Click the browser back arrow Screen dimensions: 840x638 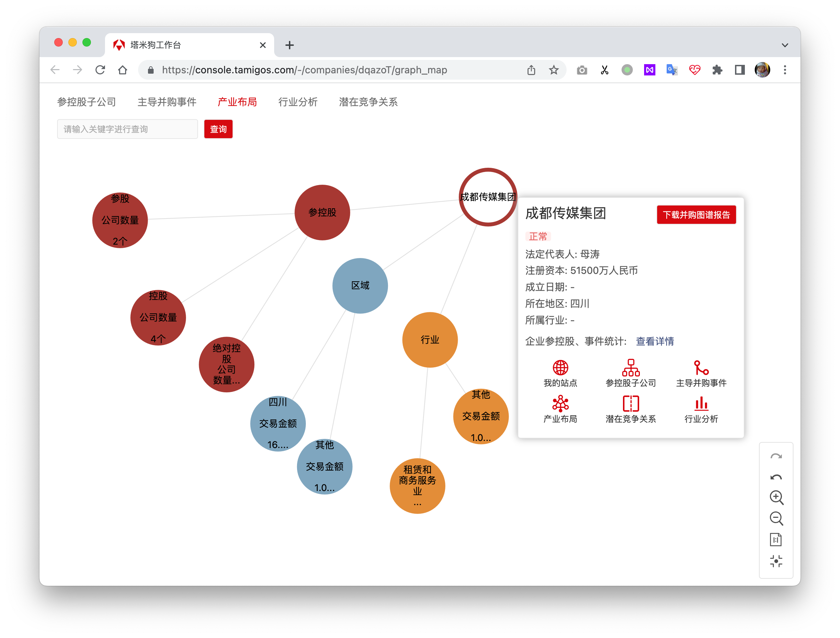[55, 70]
